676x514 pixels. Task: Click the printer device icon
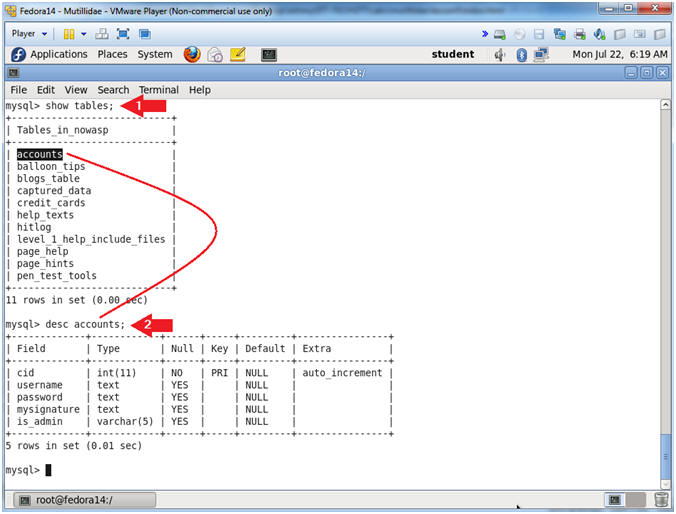coord(580,34)
